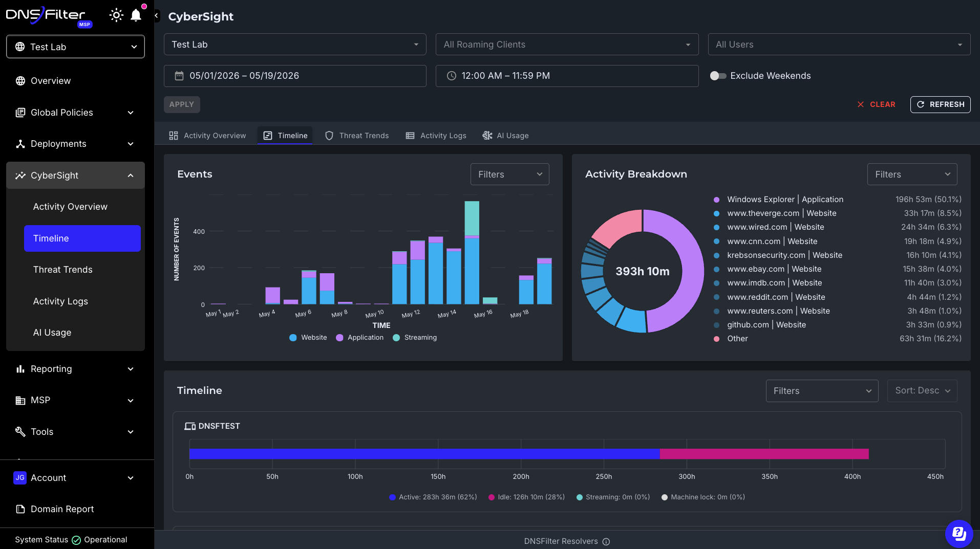This screenshot has height=549, width=980.
Task: Click Overview globe icon in sidebar
Action: [20, 81]
